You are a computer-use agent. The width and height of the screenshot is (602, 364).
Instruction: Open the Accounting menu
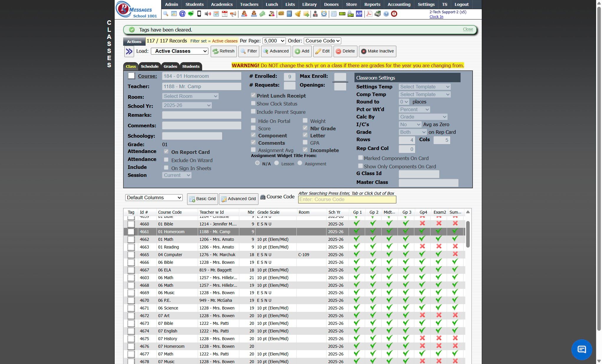pos(399,4)
